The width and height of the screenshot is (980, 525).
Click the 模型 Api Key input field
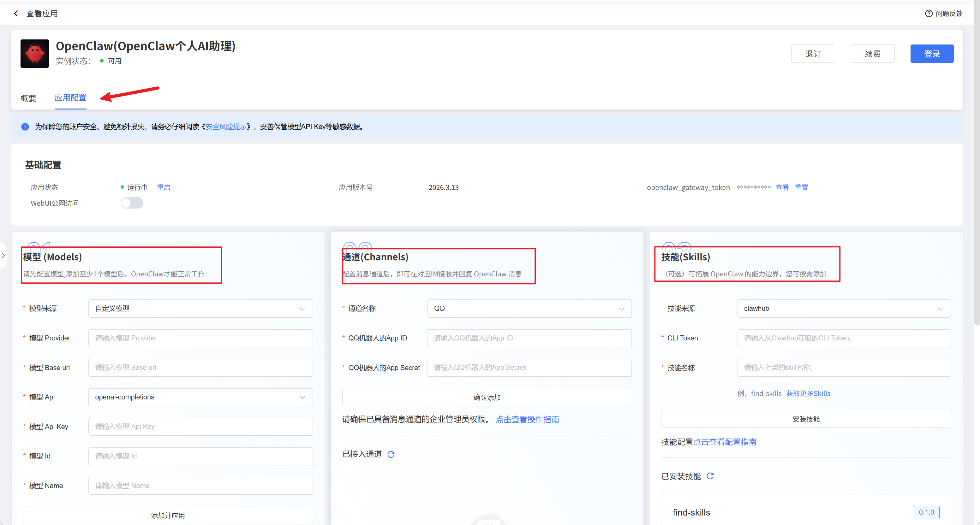(x=200, y=427)
